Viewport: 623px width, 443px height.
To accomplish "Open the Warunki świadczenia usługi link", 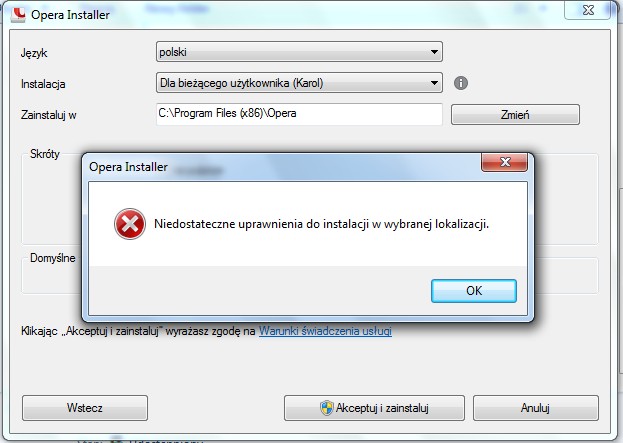I will pos(325,331).
